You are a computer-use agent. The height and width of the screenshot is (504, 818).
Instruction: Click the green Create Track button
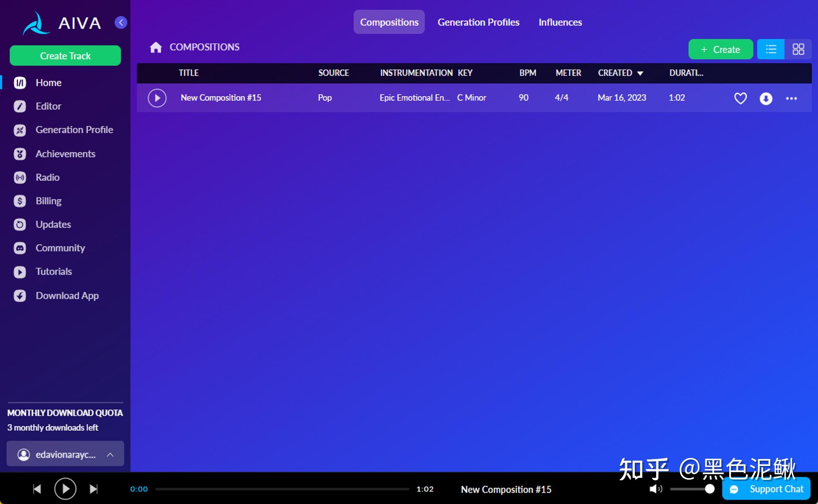(65, 56)
